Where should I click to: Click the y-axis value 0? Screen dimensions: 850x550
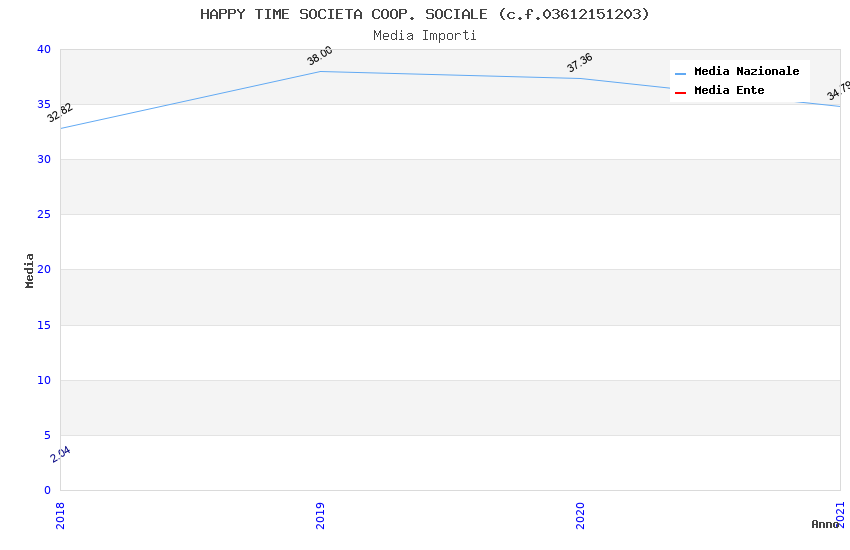pyautogui.click(x=47, y=490)
